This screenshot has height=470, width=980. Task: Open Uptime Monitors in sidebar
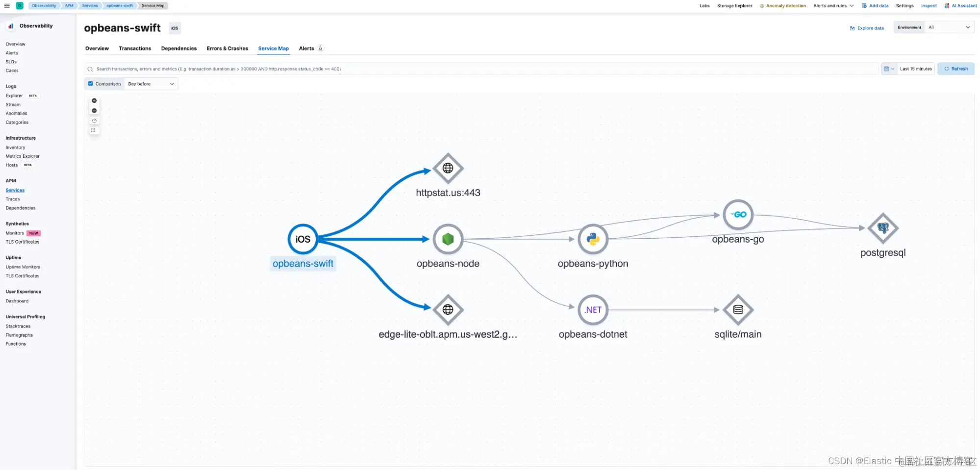pos(23,267)
